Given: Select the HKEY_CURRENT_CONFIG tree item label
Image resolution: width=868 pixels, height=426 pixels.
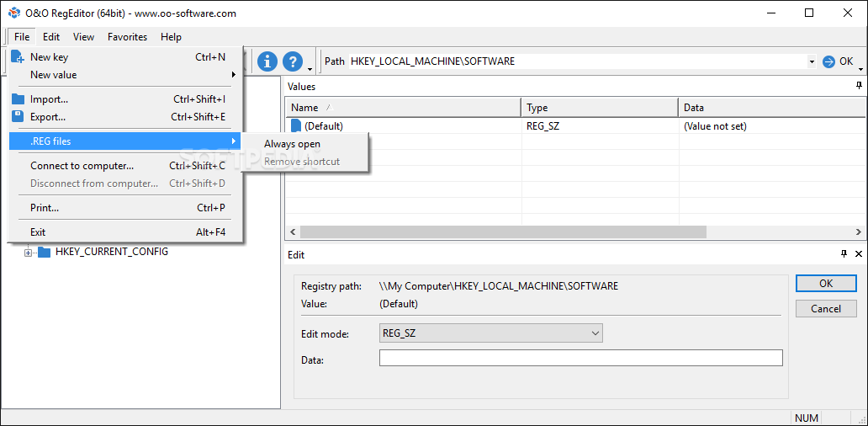Looking at the screenshot, I should pos(112,252).
